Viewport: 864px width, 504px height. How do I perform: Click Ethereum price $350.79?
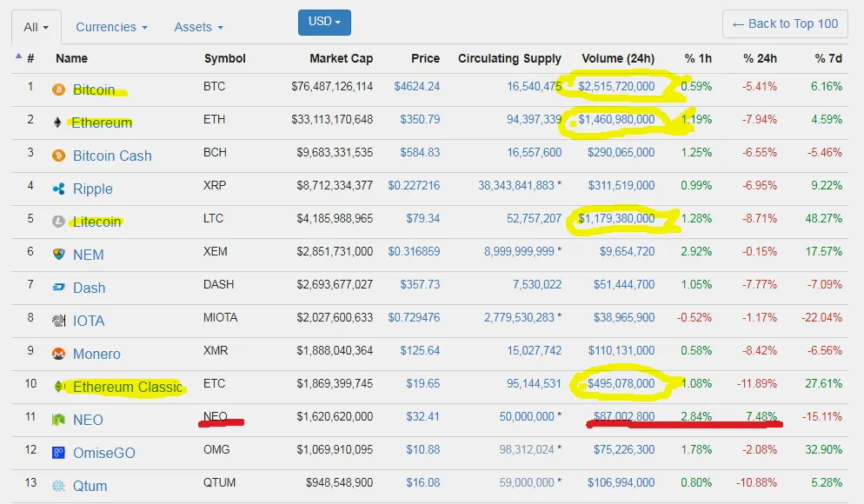pos(420,120)
